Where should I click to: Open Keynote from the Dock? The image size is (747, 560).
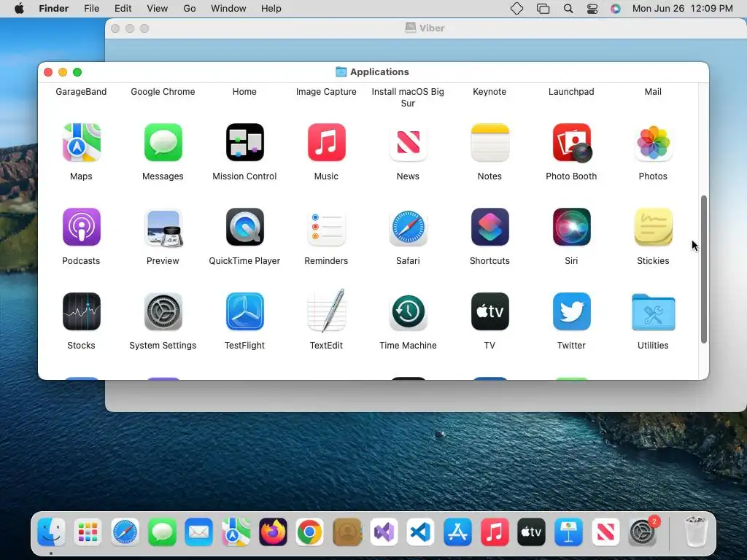click(568, 532)
